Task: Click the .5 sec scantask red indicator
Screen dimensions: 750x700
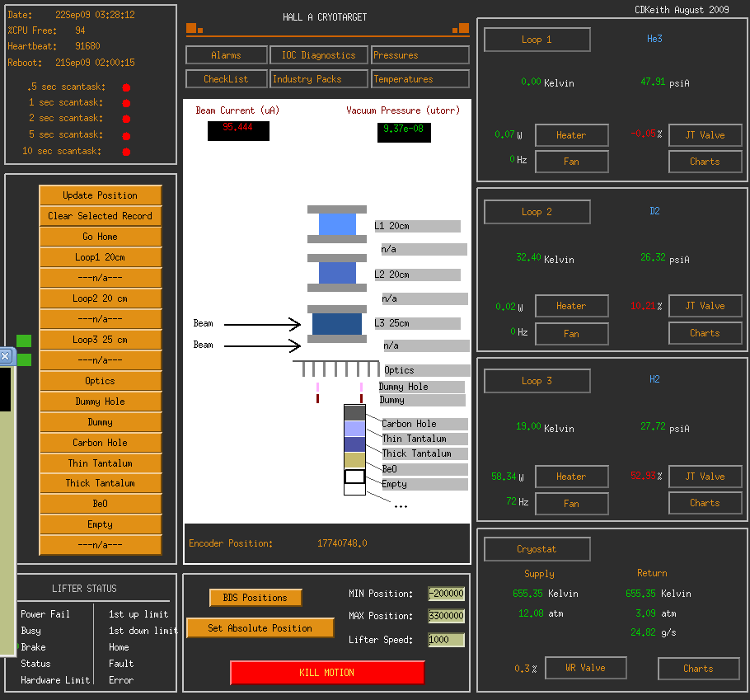Action: (126, 87)
